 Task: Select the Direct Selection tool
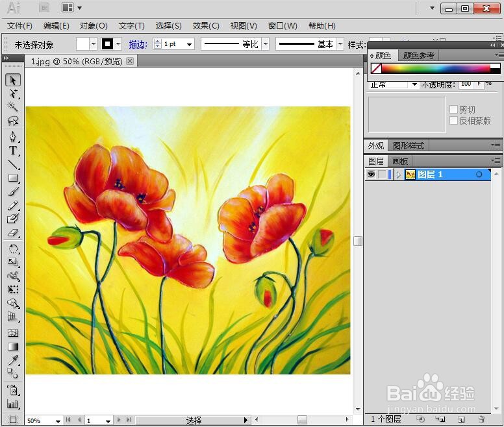point(13,93)
